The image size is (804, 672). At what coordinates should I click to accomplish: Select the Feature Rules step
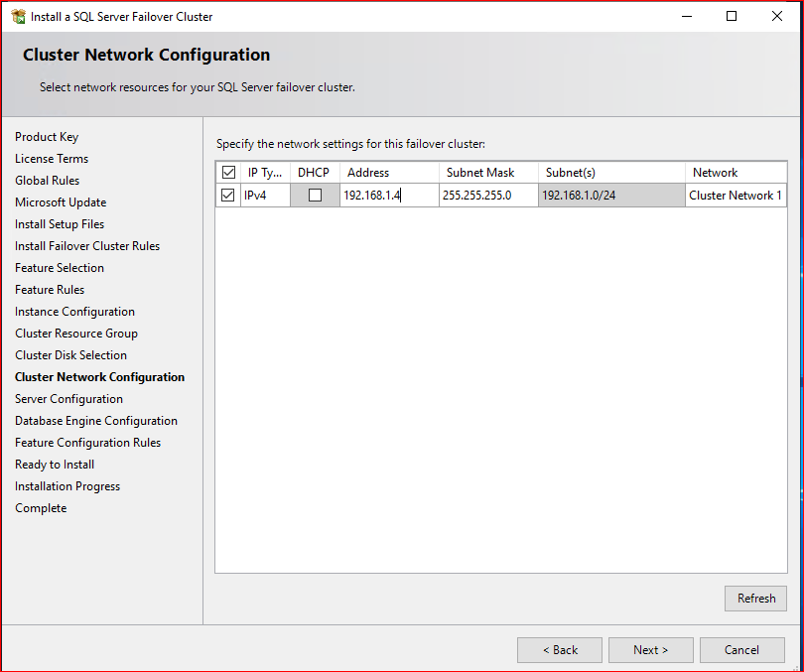click(50, 290)
